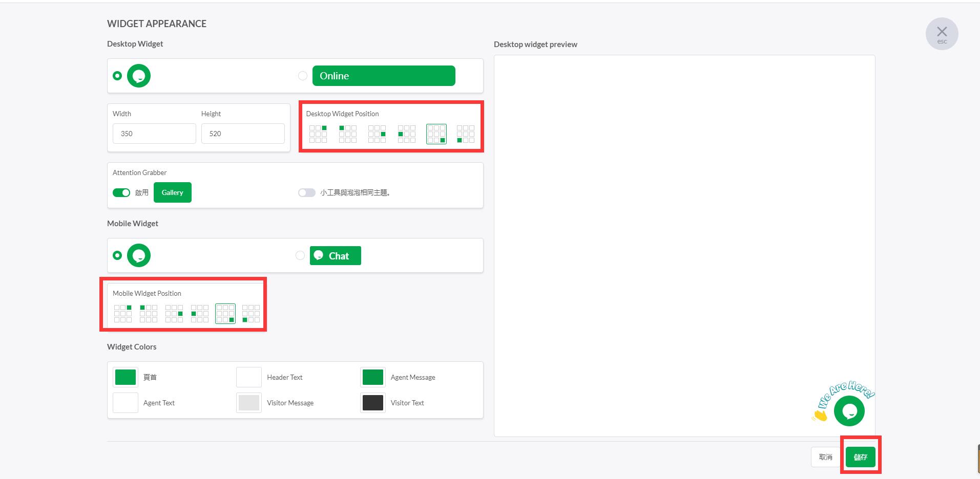Click the cancel button beside save

825,457
